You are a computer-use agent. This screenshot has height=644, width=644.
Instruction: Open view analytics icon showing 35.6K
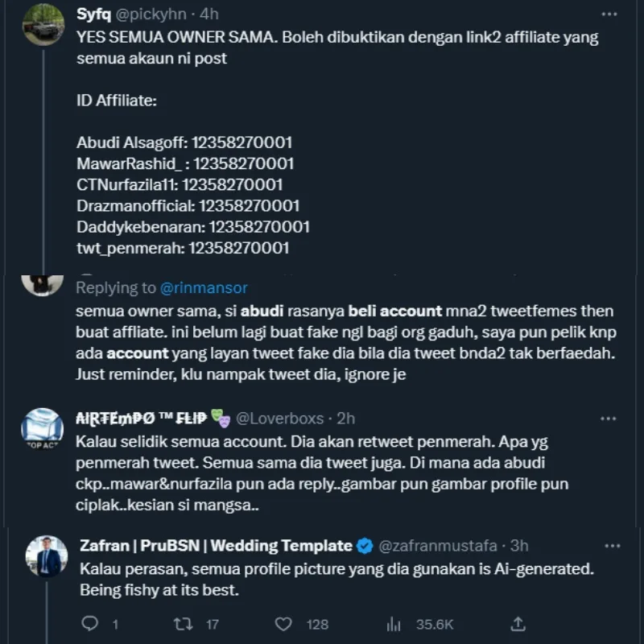point(394,624)
